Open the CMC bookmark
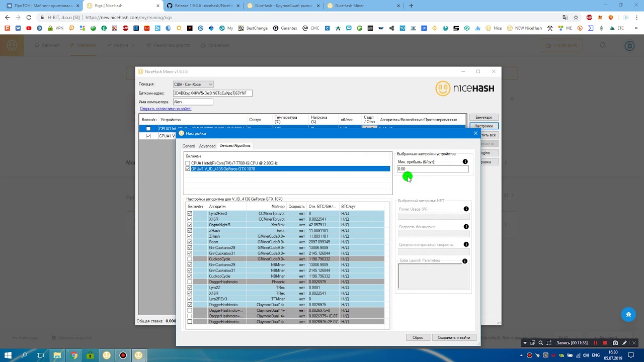This screenshot has width=644, height=362. click(311, 28)
